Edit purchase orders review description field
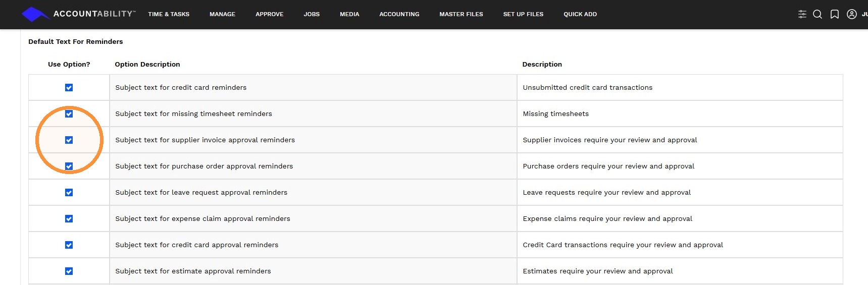This screenshot has height=285, width=868. click(x=680, y=166)
